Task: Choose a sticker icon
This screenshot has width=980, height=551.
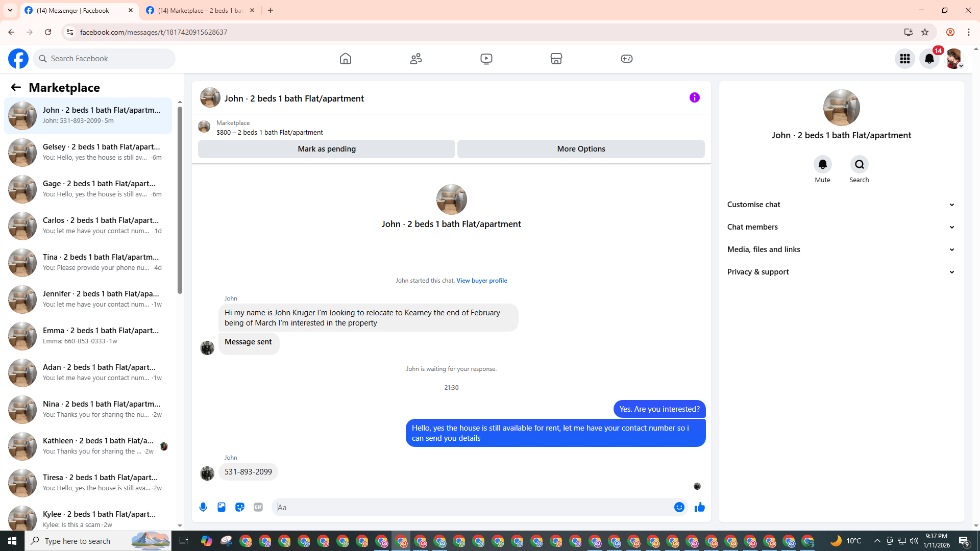Action: [x=240, y=507]
